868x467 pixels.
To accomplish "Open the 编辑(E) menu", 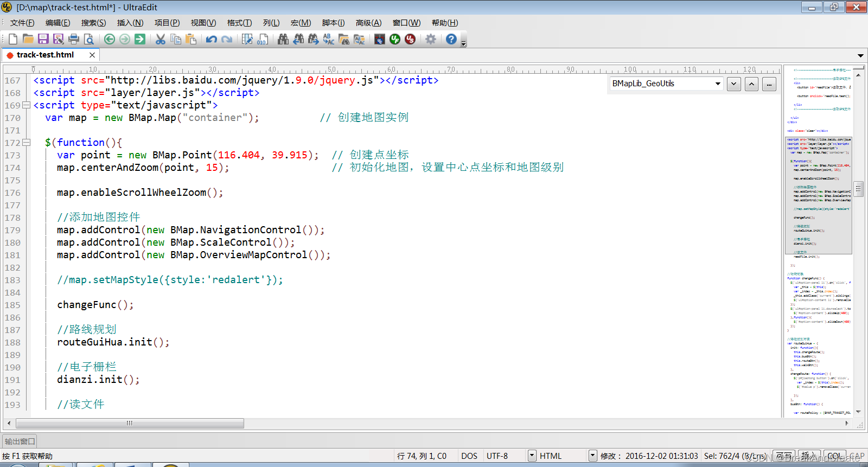I will 58,23.
